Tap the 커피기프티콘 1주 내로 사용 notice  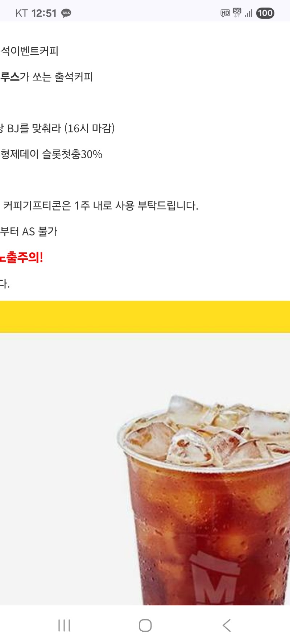pyautogui.click(x=100, y=206)
